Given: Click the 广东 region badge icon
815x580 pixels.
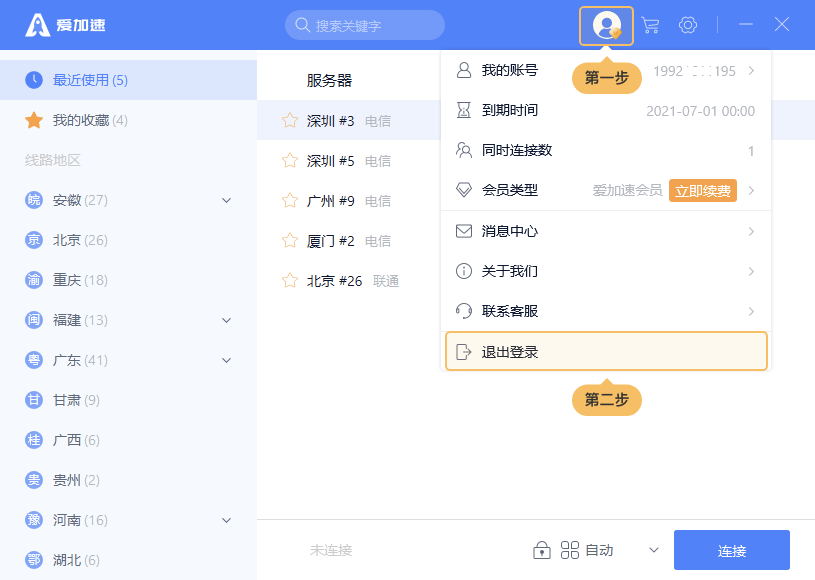Looking at the screenshot, I should coord(34,360).
